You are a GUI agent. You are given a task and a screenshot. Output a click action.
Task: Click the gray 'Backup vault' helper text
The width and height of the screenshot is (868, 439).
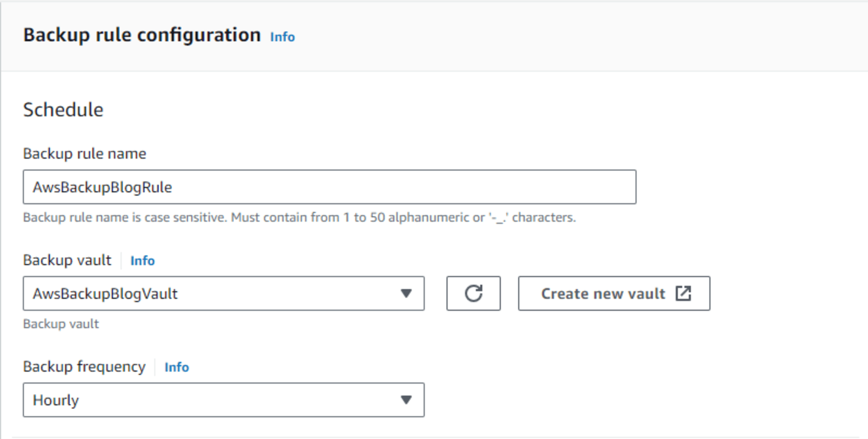click(x=61, y=324)
